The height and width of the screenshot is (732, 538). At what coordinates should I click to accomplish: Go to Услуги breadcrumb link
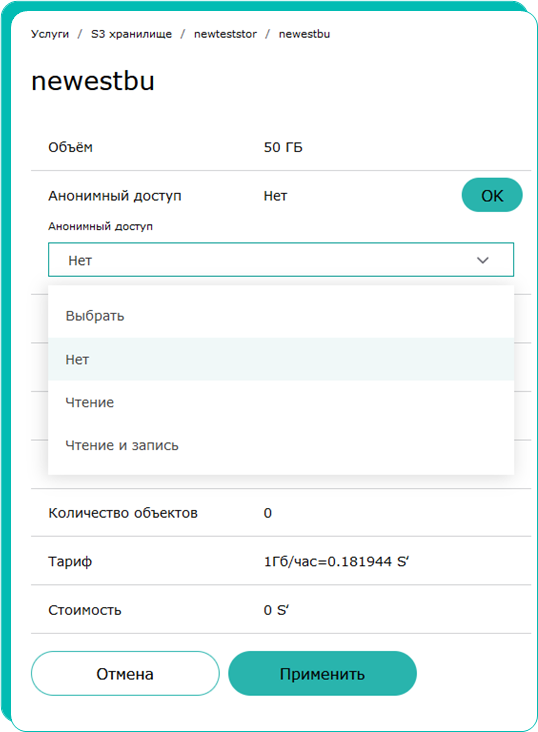pyautogui.click(x=50, y=34)
